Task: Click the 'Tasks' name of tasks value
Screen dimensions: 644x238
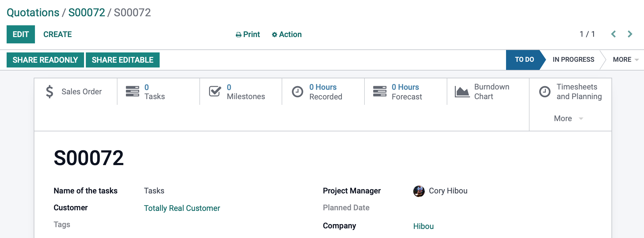Action: (154, 191)
